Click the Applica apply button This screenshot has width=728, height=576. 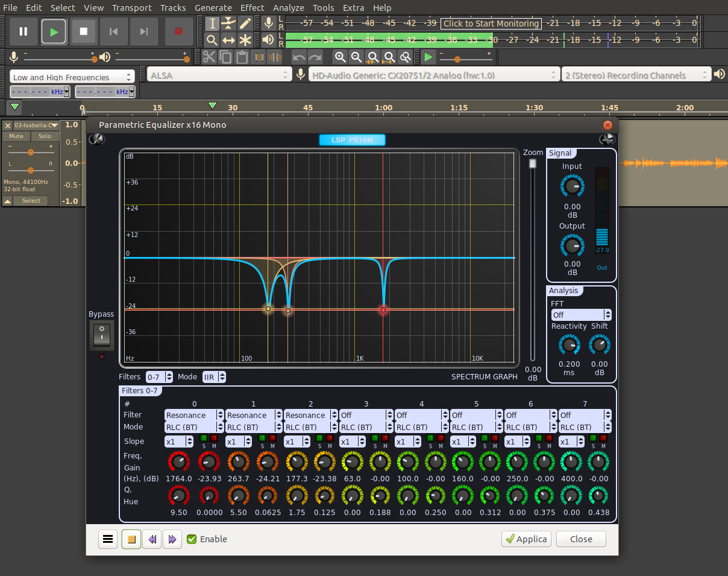526,539
